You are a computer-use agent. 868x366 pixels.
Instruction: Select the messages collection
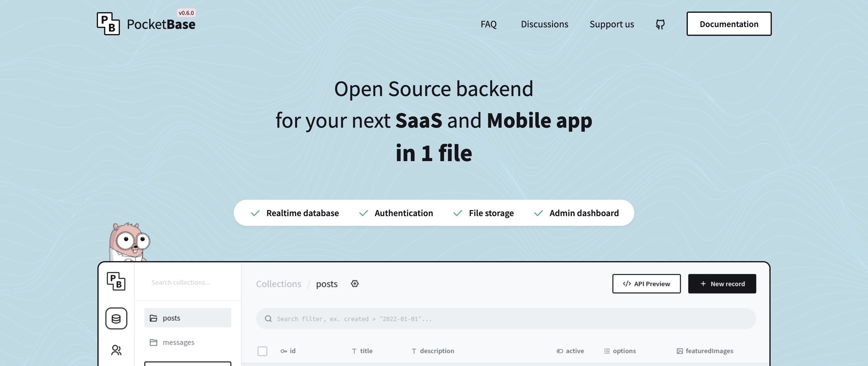click(x=178, y=342)
